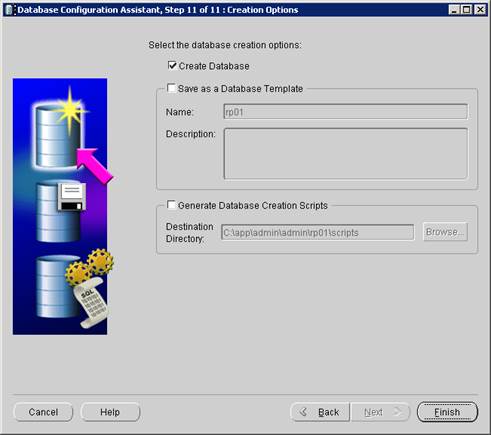491x435 pixels.
Task: Finish the database creation wizard
Action: tap(447, 412)
